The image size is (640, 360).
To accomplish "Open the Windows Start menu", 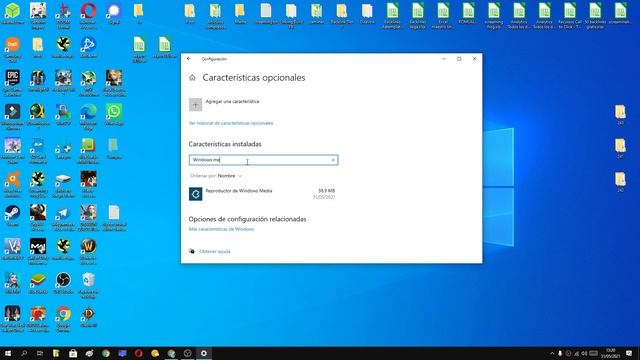I will (7, 353).
